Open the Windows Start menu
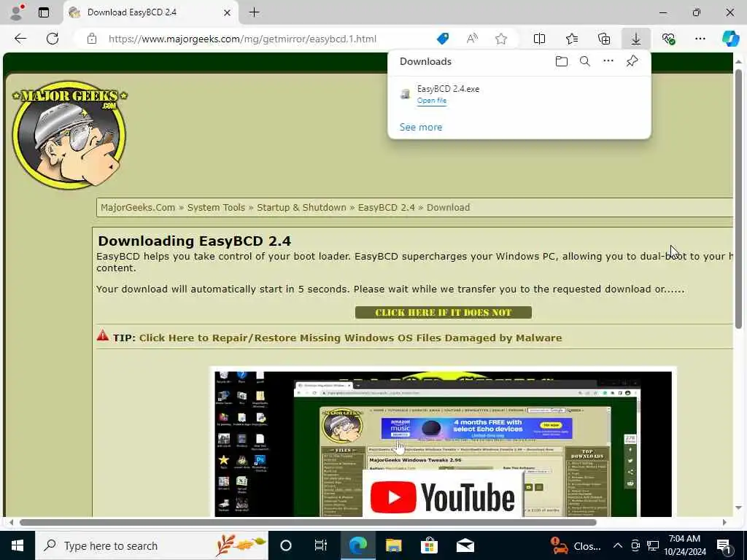747x560 pixels. click(18, 545)
